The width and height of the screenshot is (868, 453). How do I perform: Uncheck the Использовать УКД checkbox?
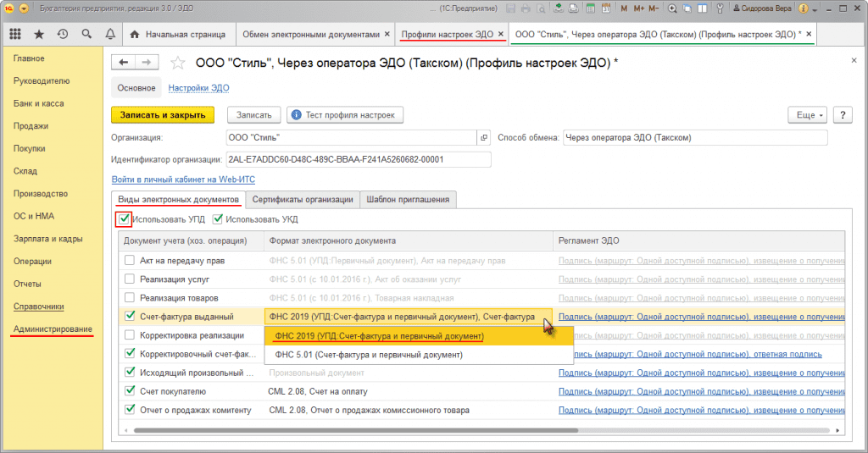(x=218, y=219)
